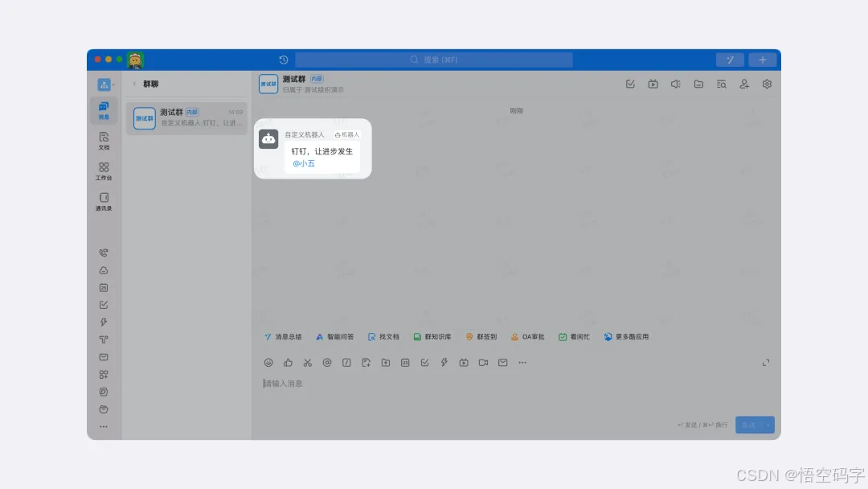Open the cloud drive icon in sidebar
This screenshot has height=489, width=868.
click(x=104, y=270)
